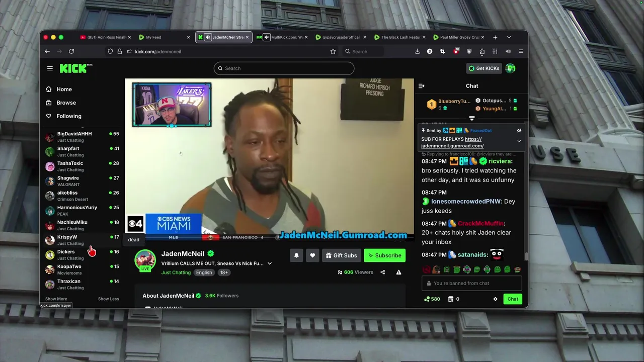The width and height of the screenshot is (644, 362).
Task: Open Dickers channel in sidebar
Action: pos(82,254)
